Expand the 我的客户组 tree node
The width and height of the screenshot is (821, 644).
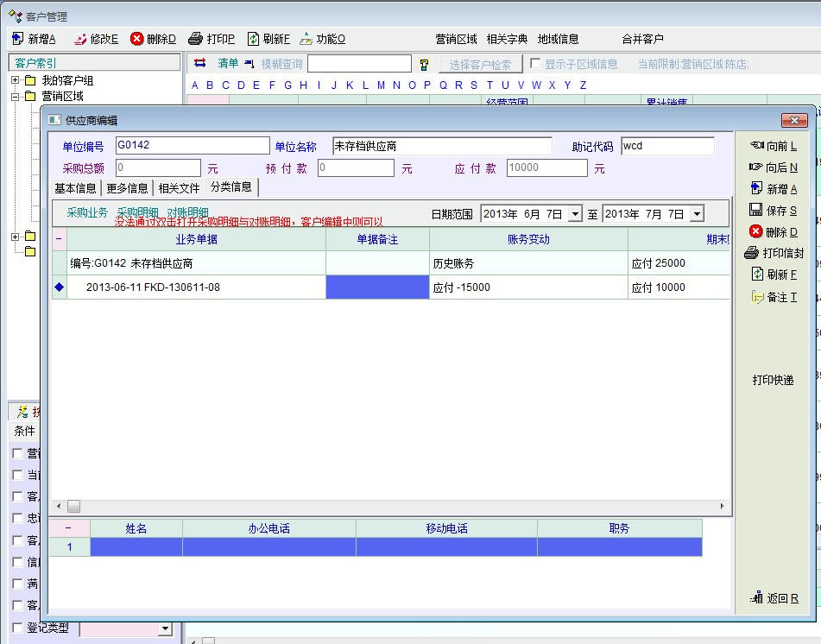coord(16,80)
